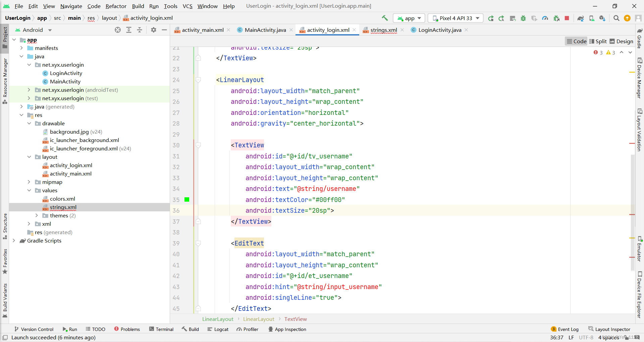Screen dimensions: 644x342
Task: Toggle the Resource Manager side panel
Action: coord(5,81)
